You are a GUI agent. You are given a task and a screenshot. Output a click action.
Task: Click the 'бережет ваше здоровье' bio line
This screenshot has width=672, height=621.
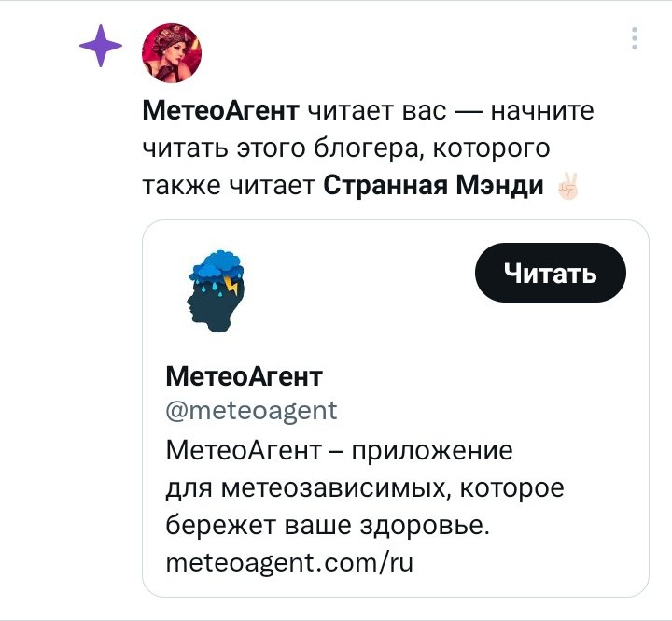(x=327, y=525)
